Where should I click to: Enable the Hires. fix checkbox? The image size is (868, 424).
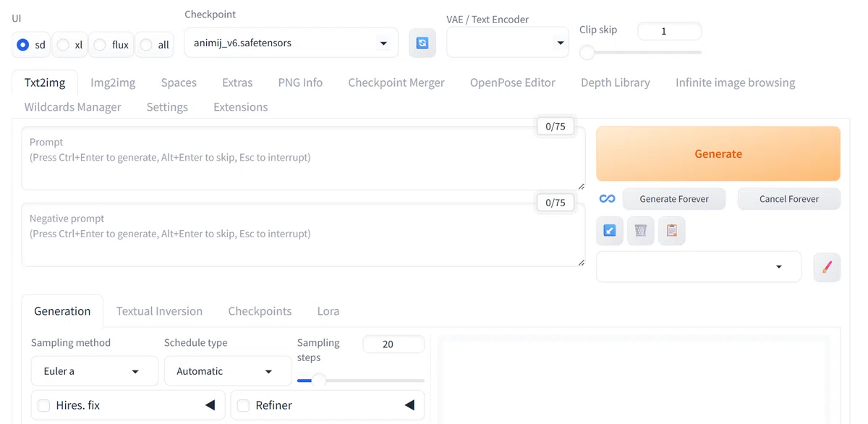44,405
